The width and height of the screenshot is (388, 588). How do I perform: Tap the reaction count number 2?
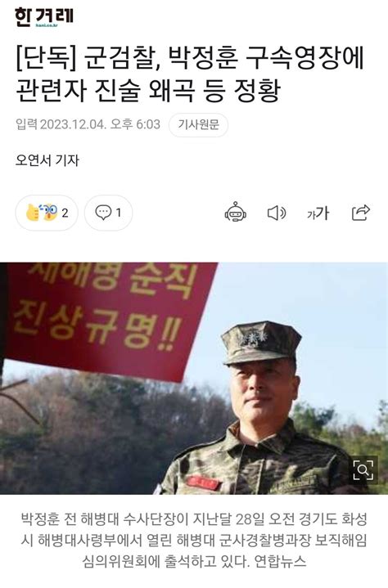click(x=65, y=213)
